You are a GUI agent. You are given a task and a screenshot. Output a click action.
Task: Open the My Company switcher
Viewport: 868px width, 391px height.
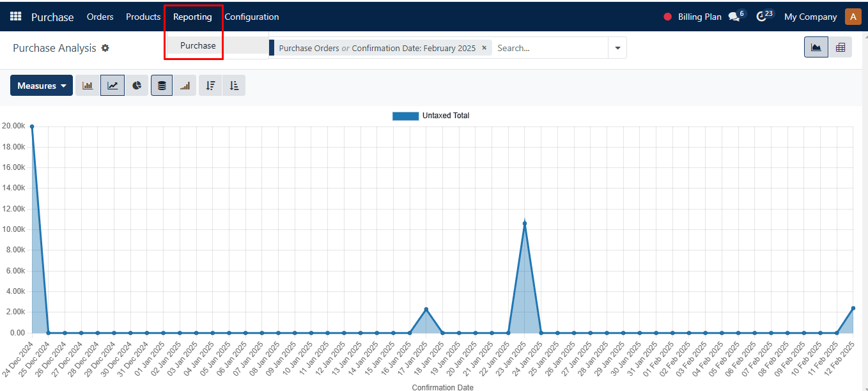click(810, 17)
